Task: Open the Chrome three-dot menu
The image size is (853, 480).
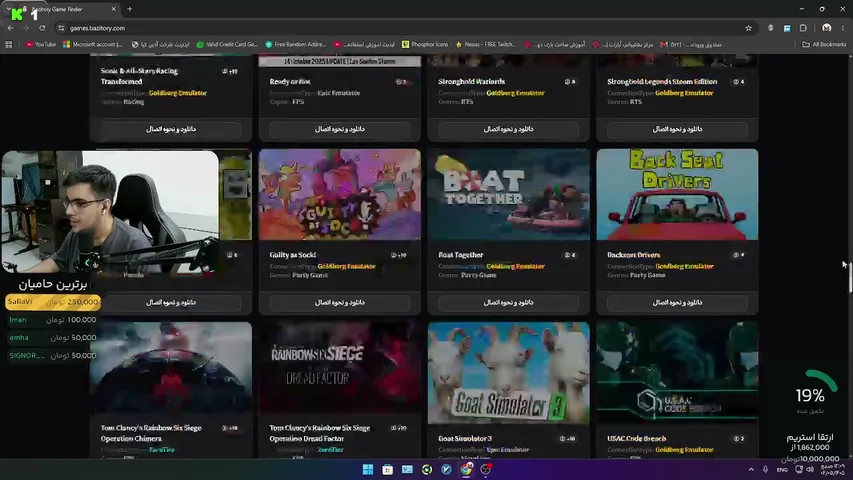Action: pyautogui.click(x=843, y=28)
